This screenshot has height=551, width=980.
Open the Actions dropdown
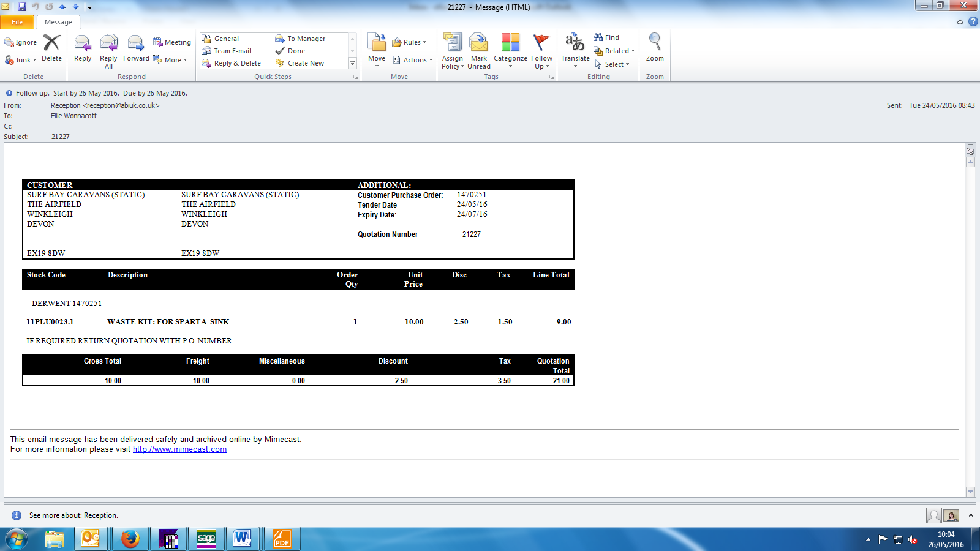(413, 60)
